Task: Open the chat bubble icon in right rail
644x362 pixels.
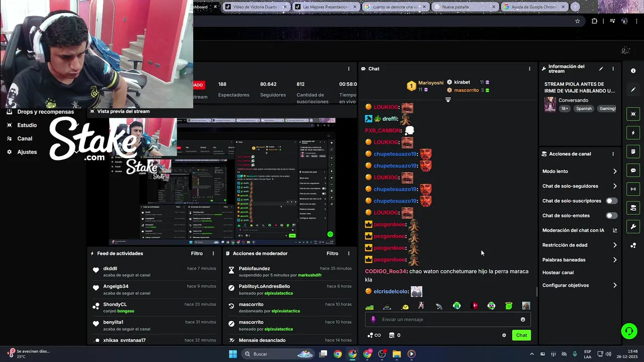Action: 633,170
